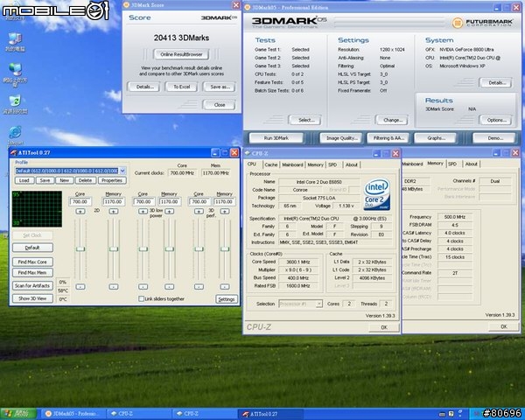This screenshot has height=420, width=525.
Task: Click the Futuremark Corporation logo
Action: click(x=482, y=23)
